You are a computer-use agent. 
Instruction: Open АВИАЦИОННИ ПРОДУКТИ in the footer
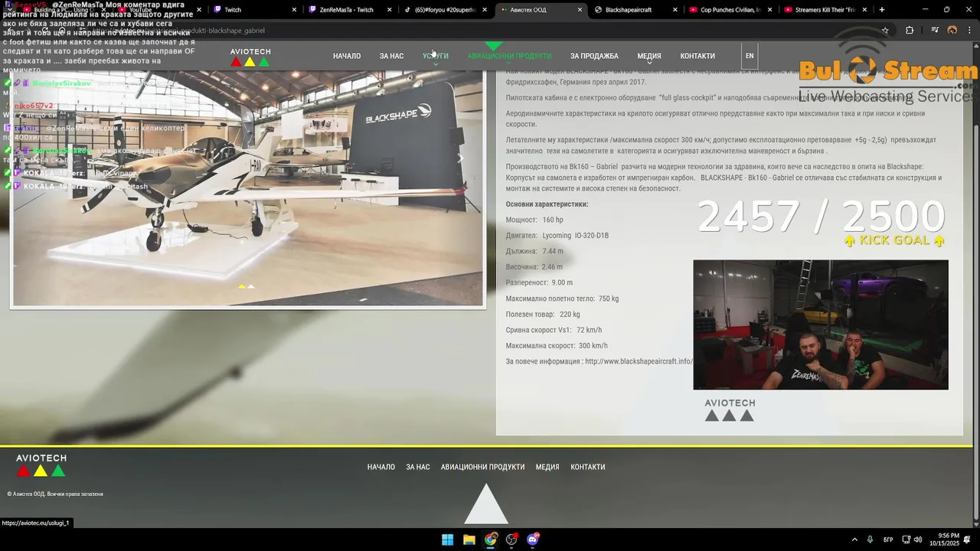tap(482, 467)
